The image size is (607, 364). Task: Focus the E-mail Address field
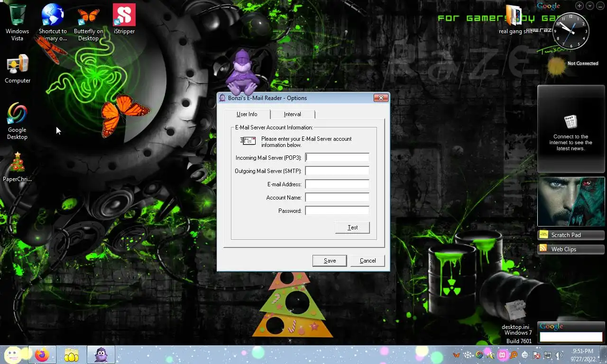point(337,184)
